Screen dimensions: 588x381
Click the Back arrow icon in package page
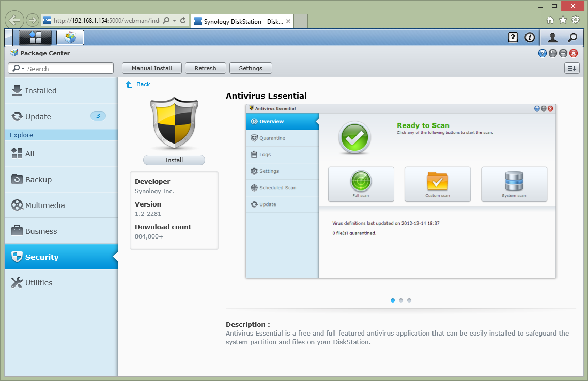pos(129,84)
